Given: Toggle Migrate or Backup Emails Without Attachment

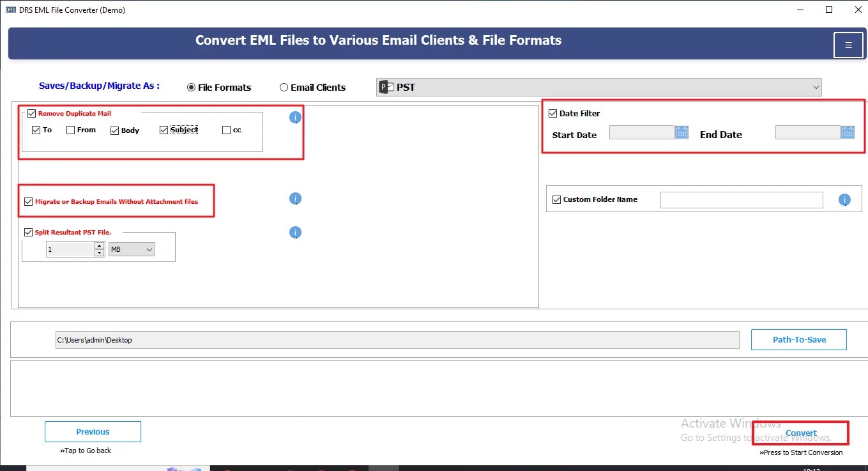Looking at the screenshot, I should (x=28, y=202).
